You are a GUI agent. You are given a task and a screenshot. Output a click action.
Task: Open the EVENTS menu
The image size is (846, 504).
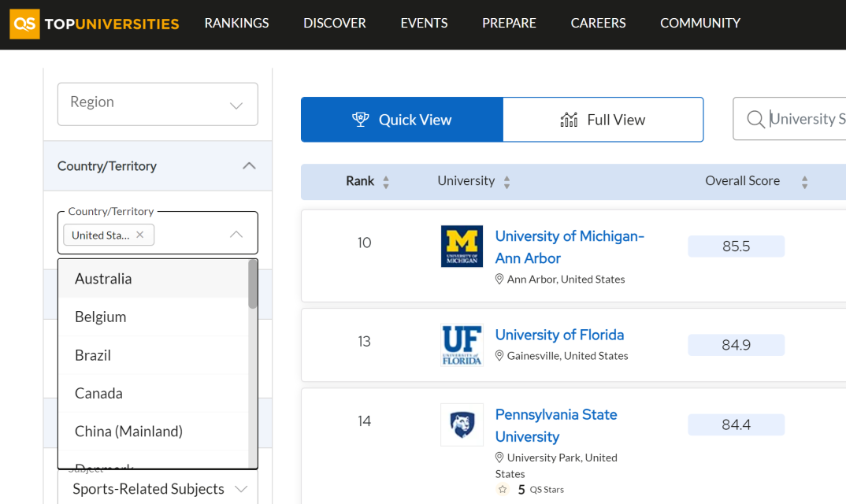click(424, 23)
